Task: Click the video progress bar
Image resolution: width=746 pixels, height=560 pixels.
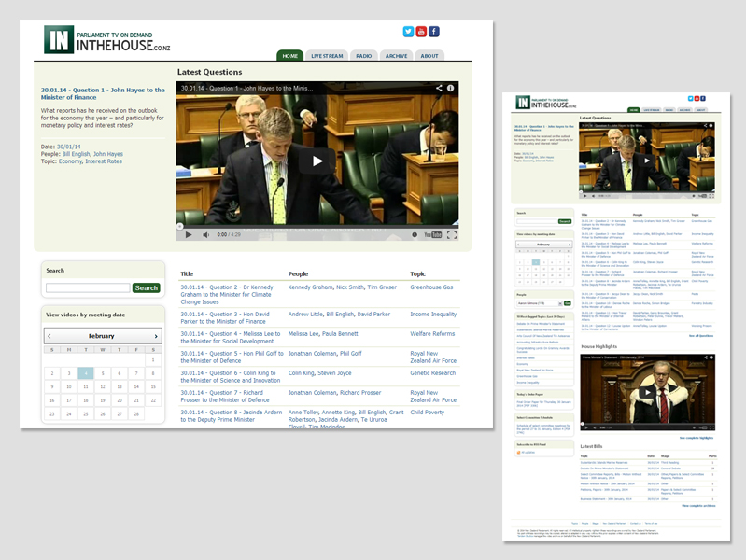Action: click(317, 226)
